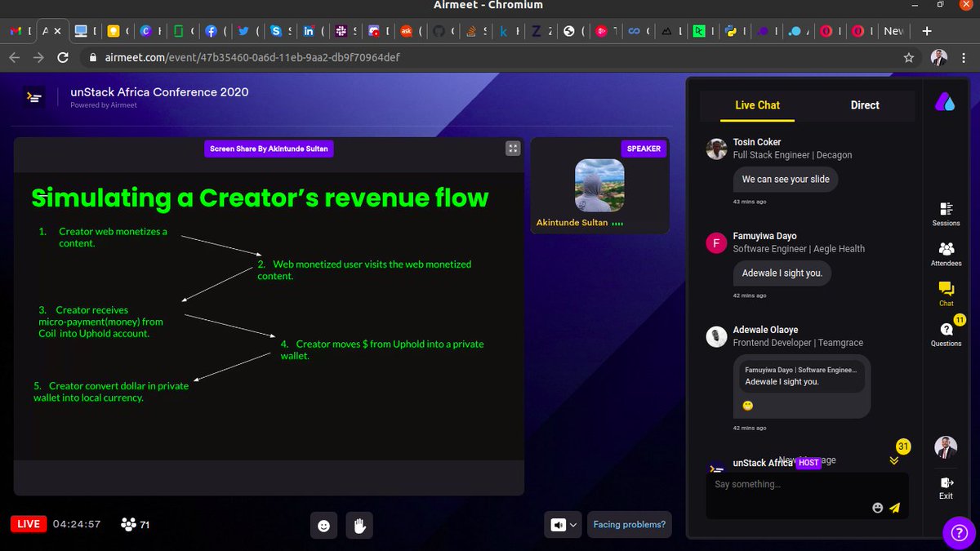Go back in browser history
980x551 pixels.
tap(15, 58)
